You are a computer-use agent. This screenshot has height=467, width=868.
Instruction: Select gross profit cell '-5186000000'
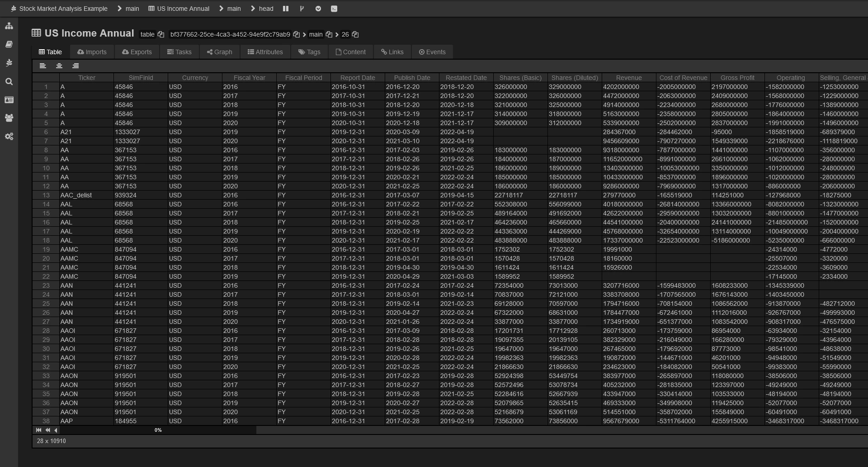[x=737, y=240]
